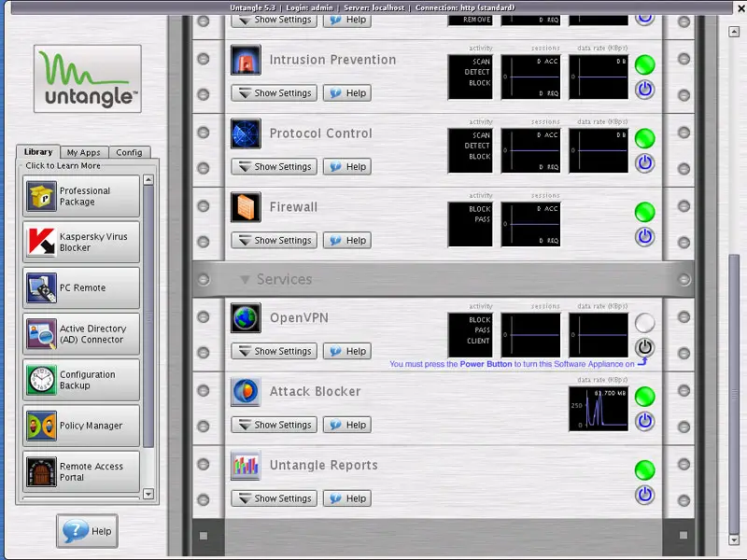Image resolution: width=747 pixels, height=560 pixels.
Task: View Intrusion Prevention activity display
Action: point(471,77)
